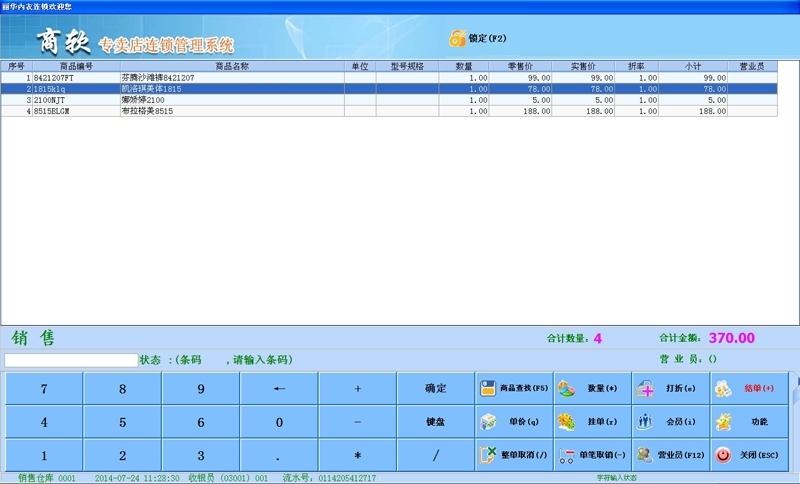Click the 188.00 subtotal cell
The image size is (800, 484).
point(693,111)
